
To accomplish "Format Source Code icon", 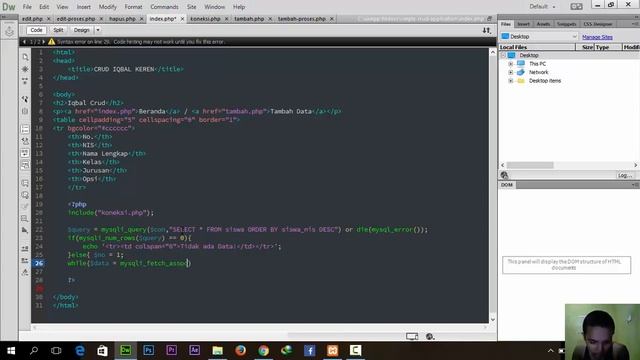I will tap(25, 272).
